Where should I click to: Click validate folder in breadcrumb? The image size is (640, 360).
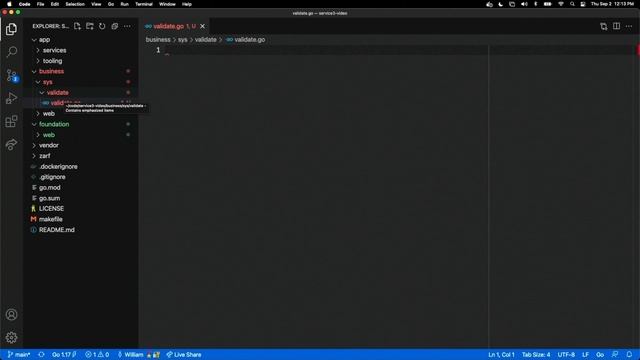(x=205, y=40)
